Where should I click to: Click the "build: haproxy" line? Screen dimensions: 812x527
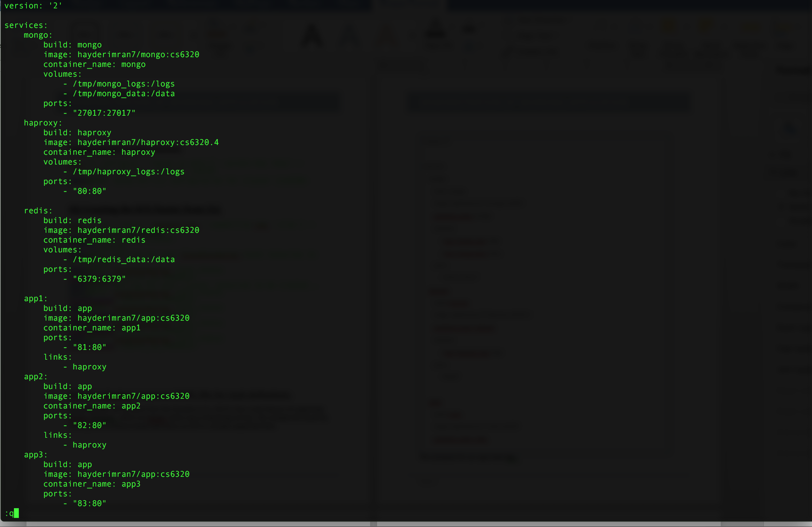[x=77, y=132]
